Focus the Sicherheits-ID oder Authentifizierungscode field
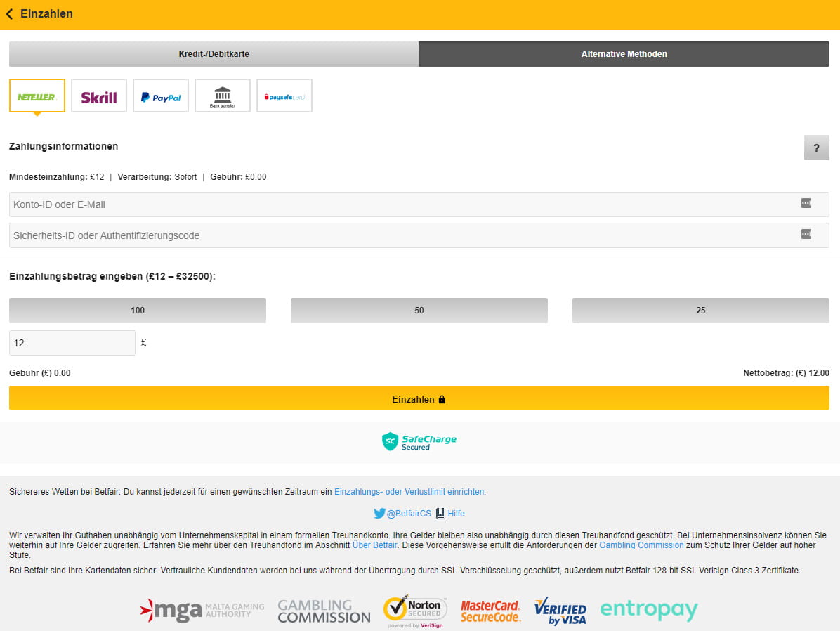This screenshot has width=840, height=631. pyautogui.click(x=419, y=235)
